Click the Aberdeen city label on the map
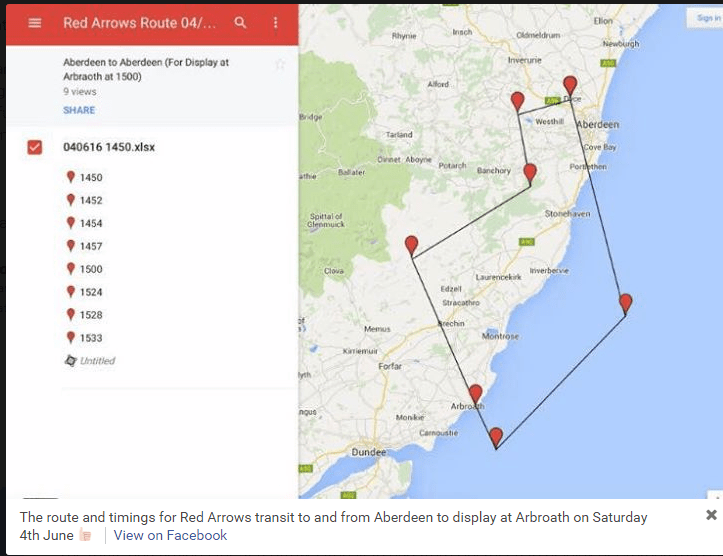Image resolution: width=723 pixels, height=556 pixels. (598, 124)
